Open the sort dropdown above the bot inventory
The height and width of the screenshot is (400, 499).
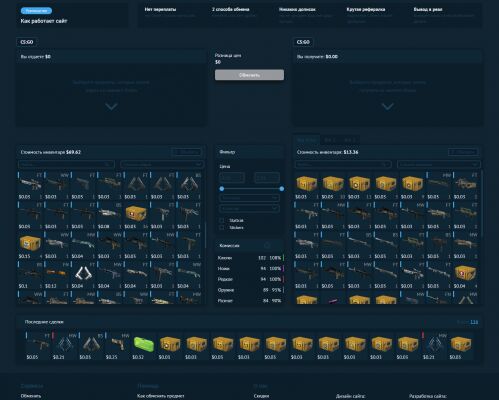(439, 164)
